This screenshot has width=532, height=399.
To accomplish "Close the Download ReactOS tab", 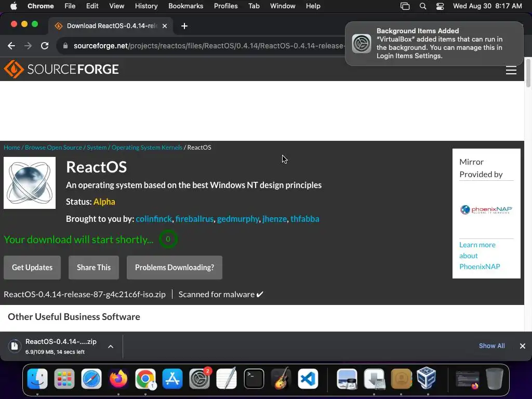I will pyautogui.click(x=165, y=26).
